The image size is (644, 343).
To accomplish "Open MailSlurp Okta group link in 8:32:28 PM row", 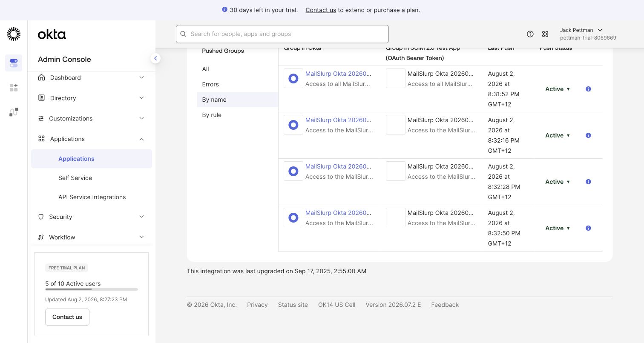I will [x=338, y=166].
